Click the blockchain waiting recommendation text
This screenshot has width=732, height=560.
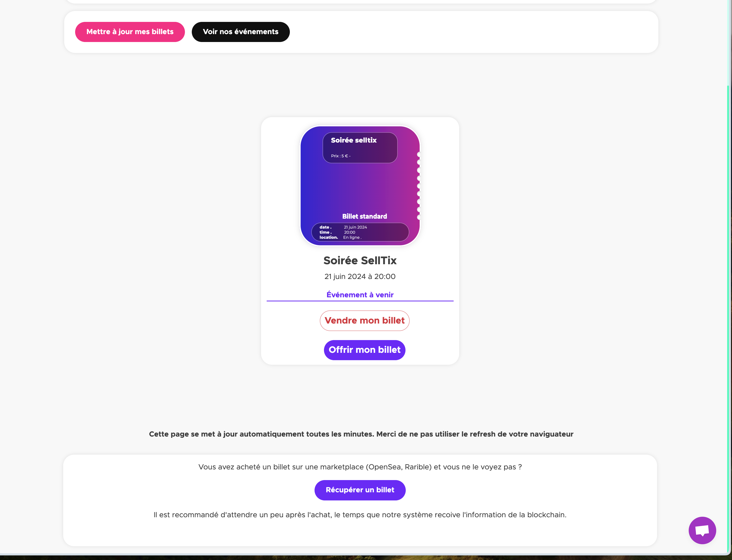point(360,515)
